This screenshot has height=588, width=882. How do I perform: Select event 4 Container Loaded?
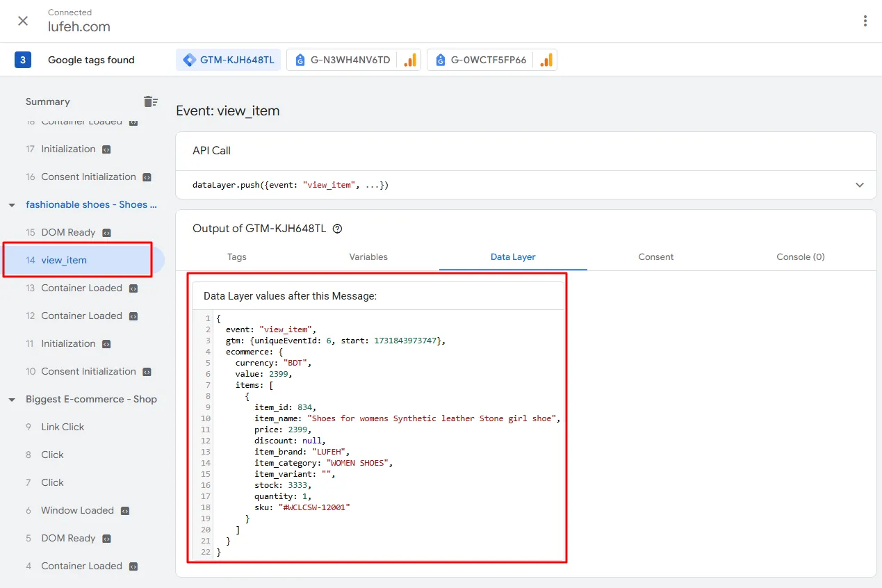point(83,566)
